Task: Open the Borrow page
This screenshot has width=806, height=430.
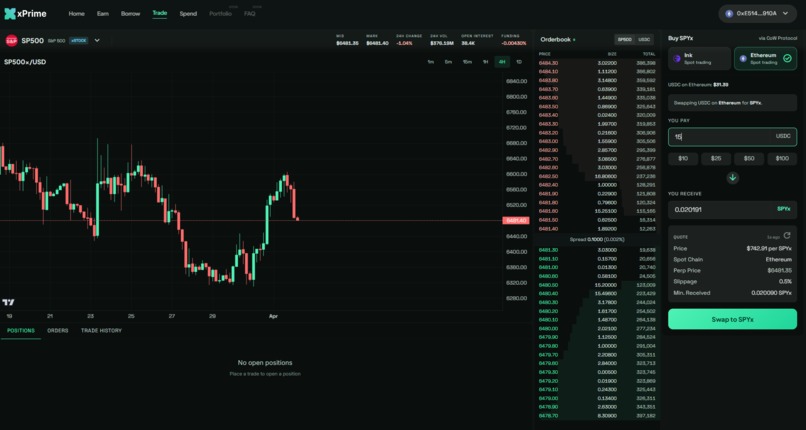Action: 131,14
